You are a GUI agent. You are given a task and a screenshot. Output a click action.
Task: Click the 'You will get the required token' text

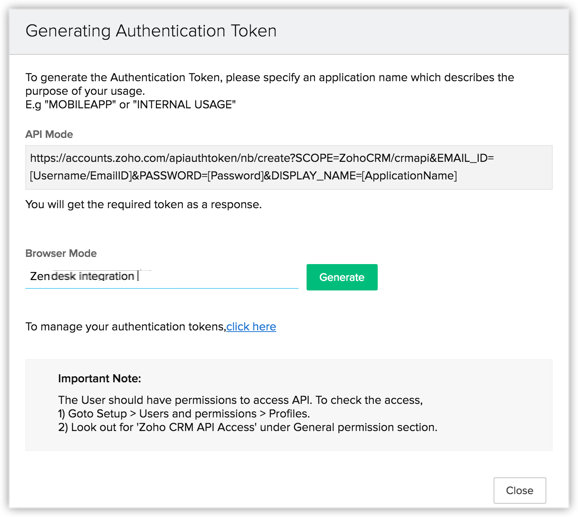point(143,205)
